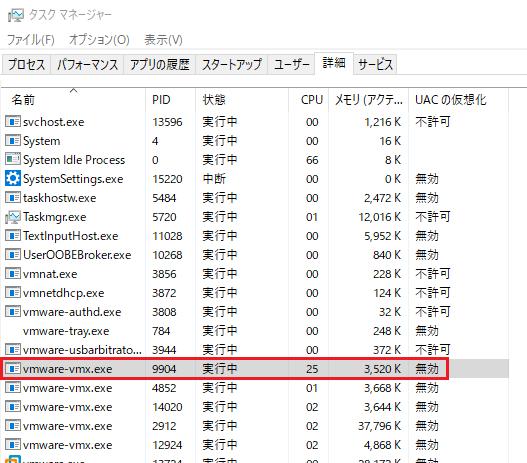Click memory value 3,520 K
The image size is (527, 463).
[x=382, y=369]
